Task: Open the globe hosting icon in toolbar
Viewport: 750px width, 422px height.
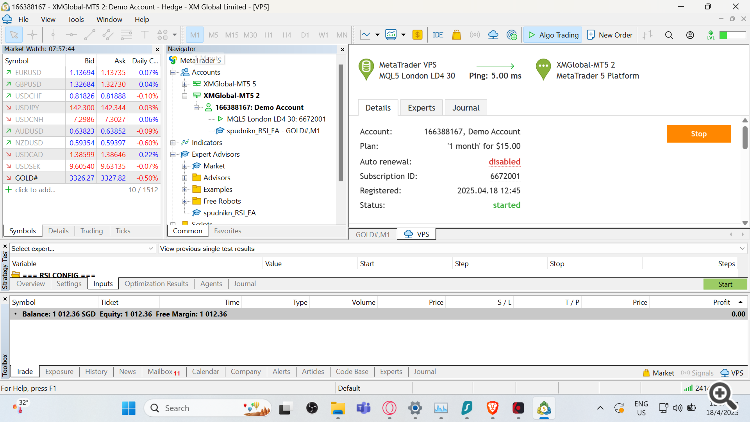Action: pyautogui.click(x=512, y=35)
